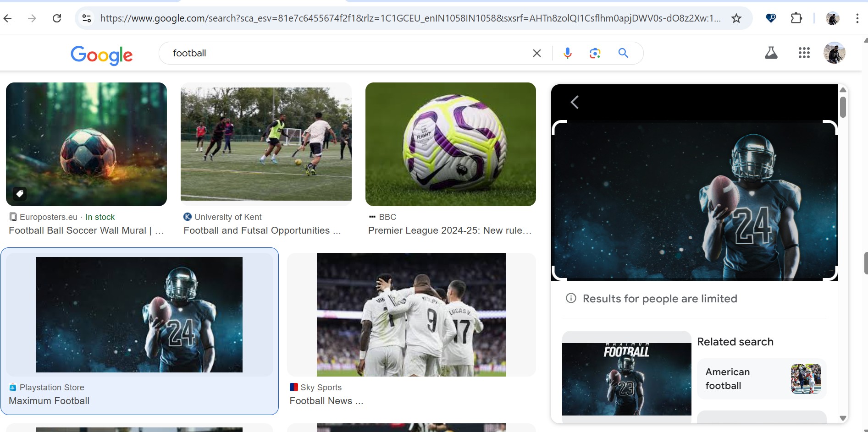The height and width of the screenshot is (432, 868).
Task: Start voice search with microphone icon
Action: pyautogui.click(x=567, y=53)
